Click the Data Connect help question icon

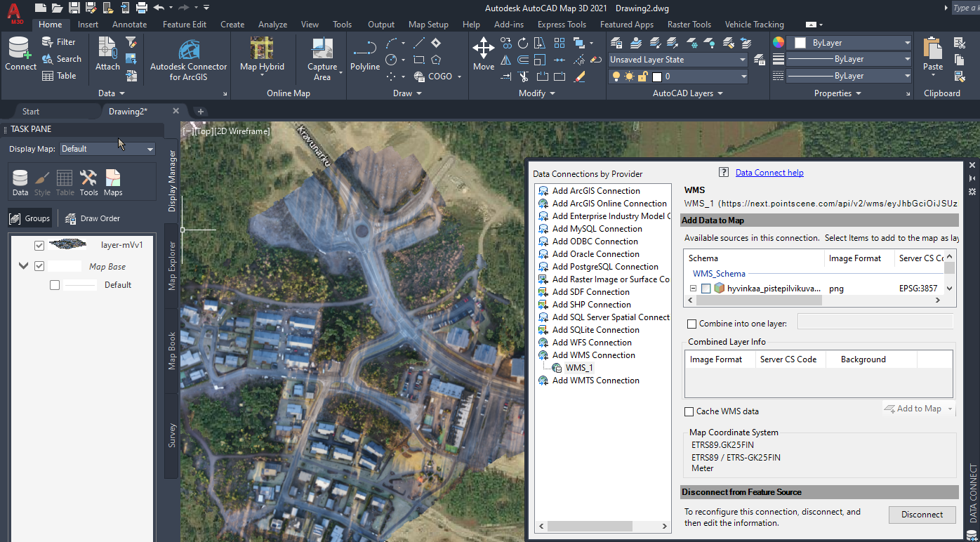(724, 173)
